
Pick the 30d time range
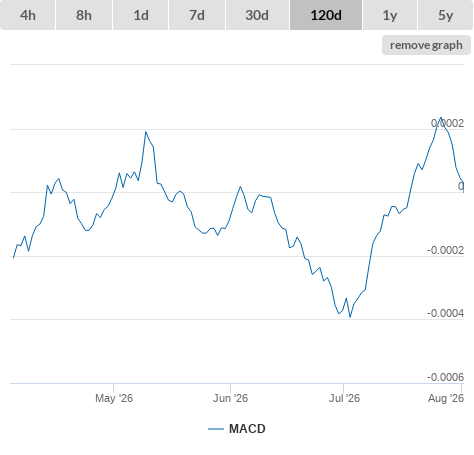click(257, 15)
